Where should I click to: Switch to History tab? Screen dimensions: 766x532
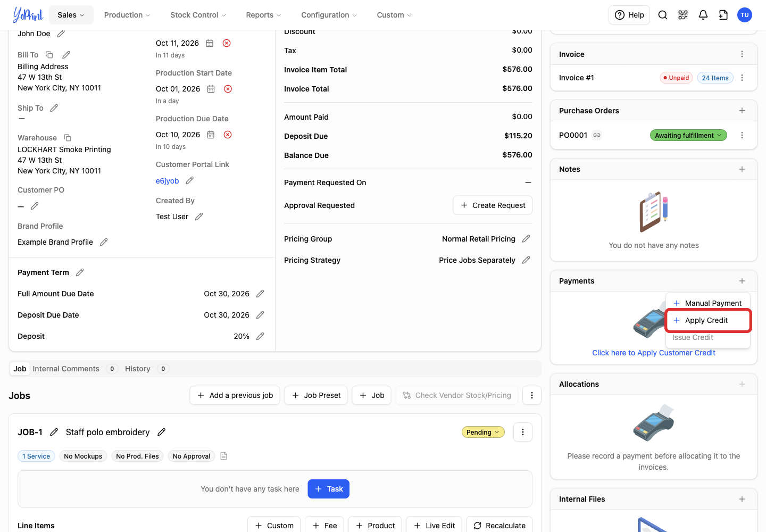[x=147, y=369]
